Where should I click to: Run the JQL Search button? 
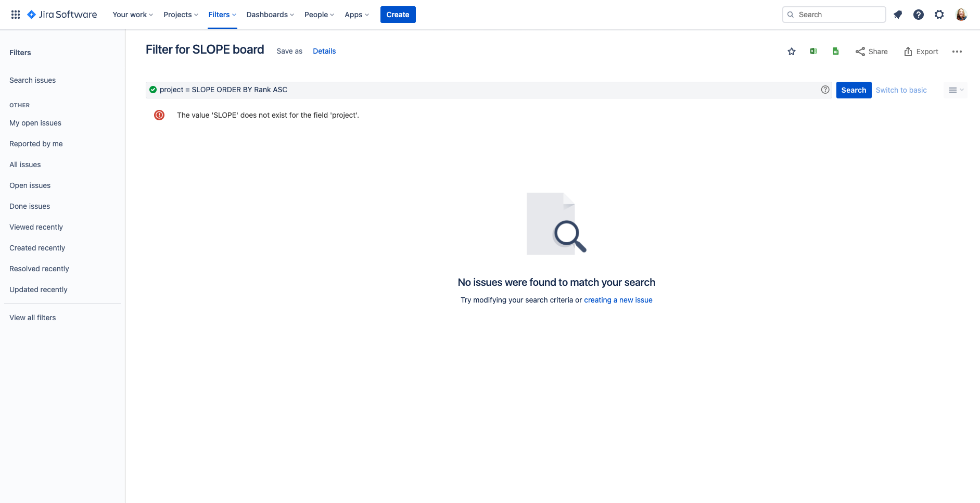[854, 90]
